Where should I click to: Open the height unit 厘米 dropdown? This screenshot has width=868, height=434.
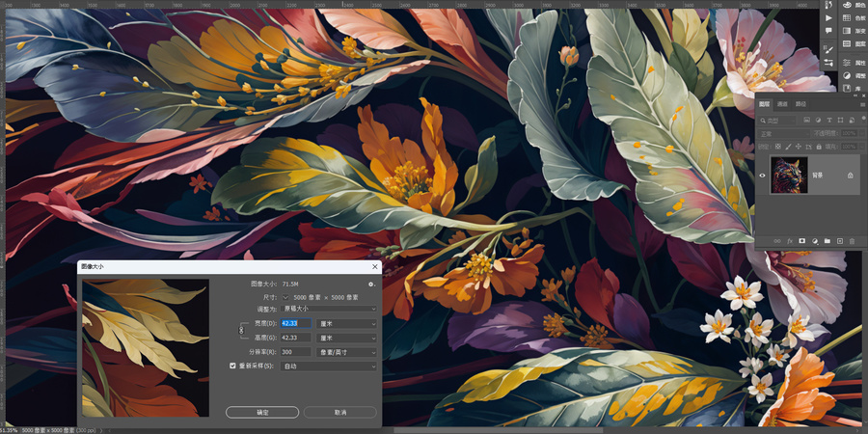346,338
